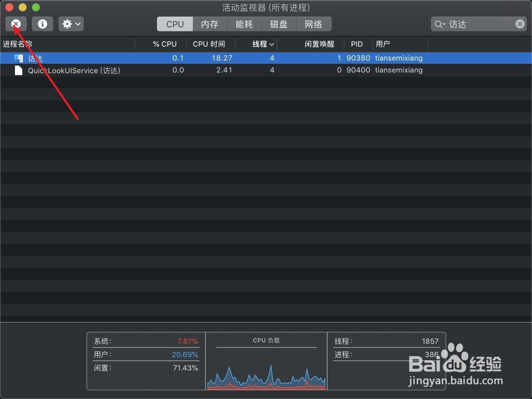Click the magnifying glass in the search field
Image resolution: width=532 pixels, height=399 pixels.
click(x=439, y=24)
